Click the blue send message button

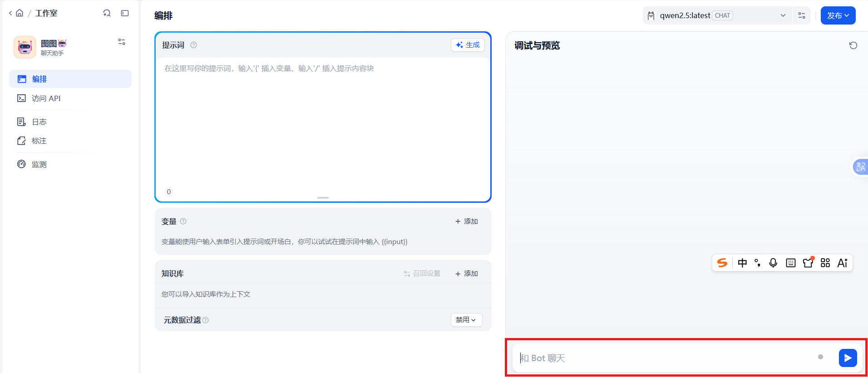pyautogui.click(x=848, y=358)
